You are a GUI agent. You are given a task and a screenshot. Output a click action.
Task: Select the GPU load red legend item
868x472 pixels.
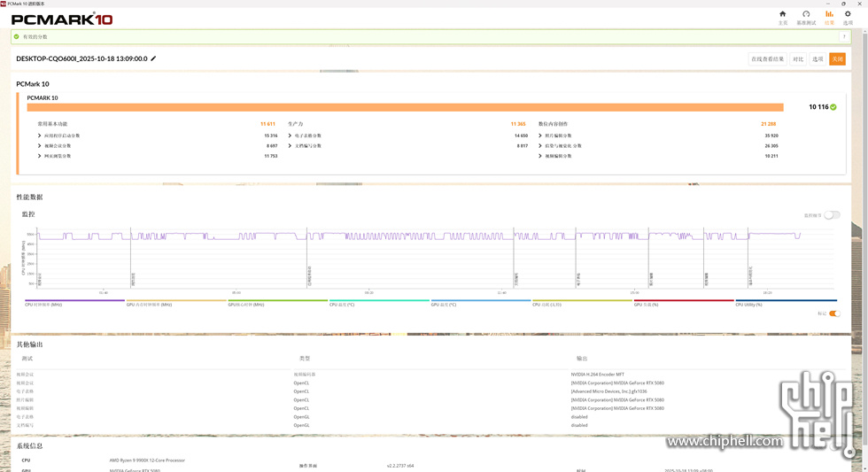[x=683, y=303]
